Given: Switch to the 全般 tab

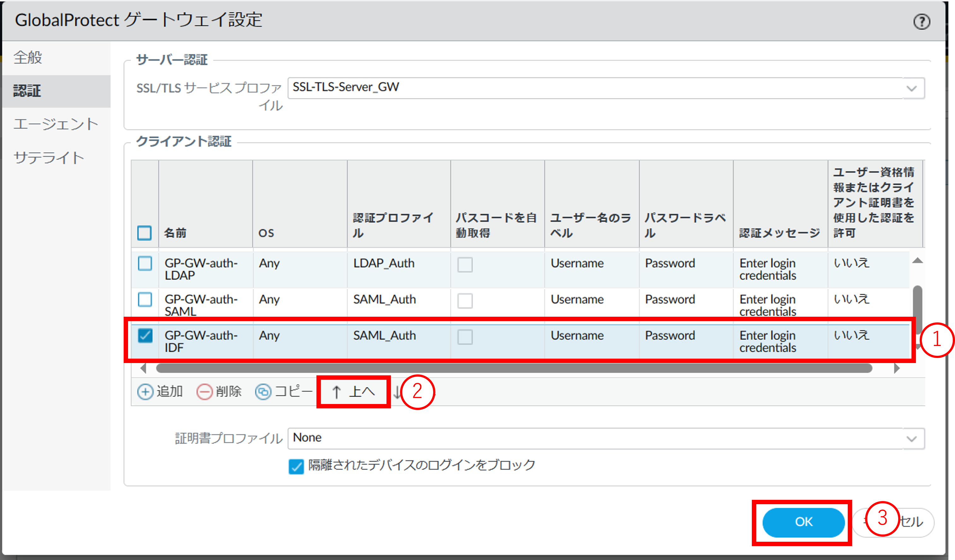Looking at the screenshot, I should pos(28,58).
